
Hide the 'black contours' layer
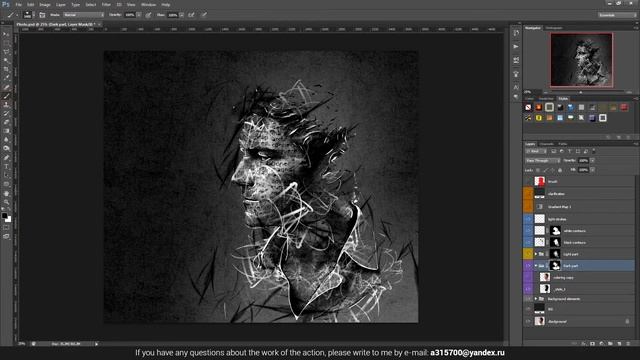[528, 242]
